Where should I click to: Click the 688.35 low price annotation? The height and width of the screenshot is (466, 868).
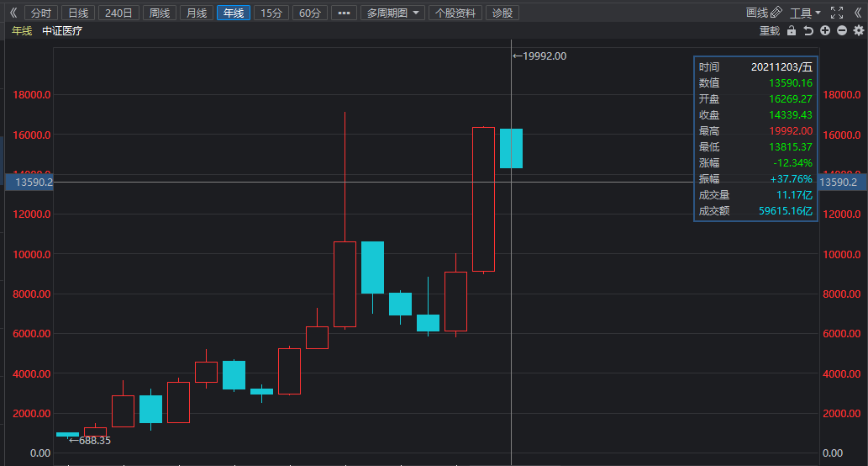[x=90, y=441]
